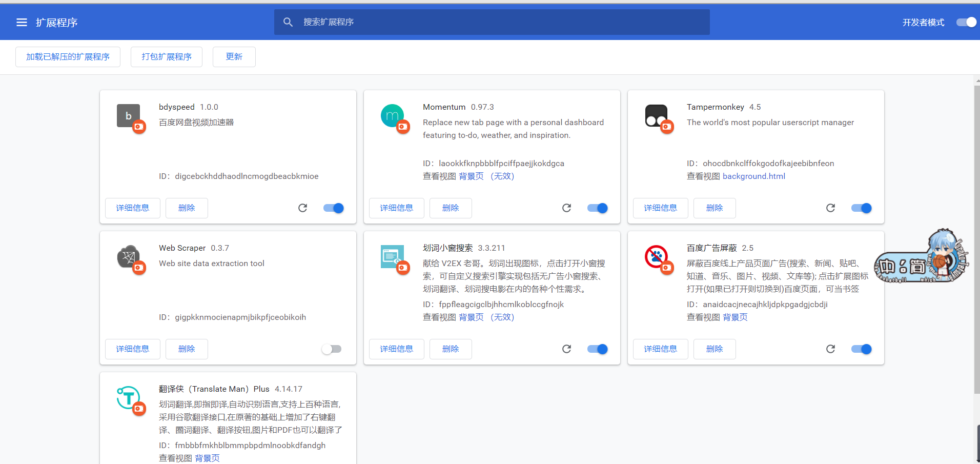The height and width of the screenshot is (464, 980).
Task: Remove Momentum via 删除 button
Action: (451, 208)
